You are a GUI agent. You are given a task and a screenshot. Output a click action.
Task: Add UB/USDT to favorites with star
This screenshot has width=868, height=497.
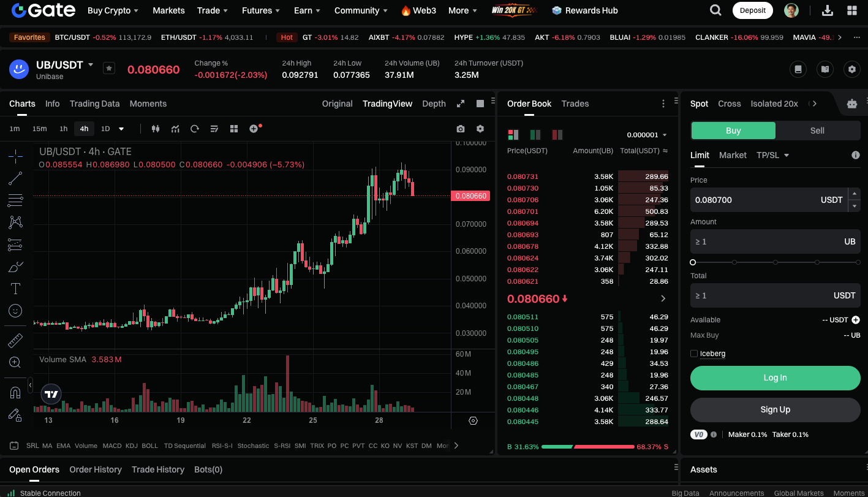pos(109,68)
